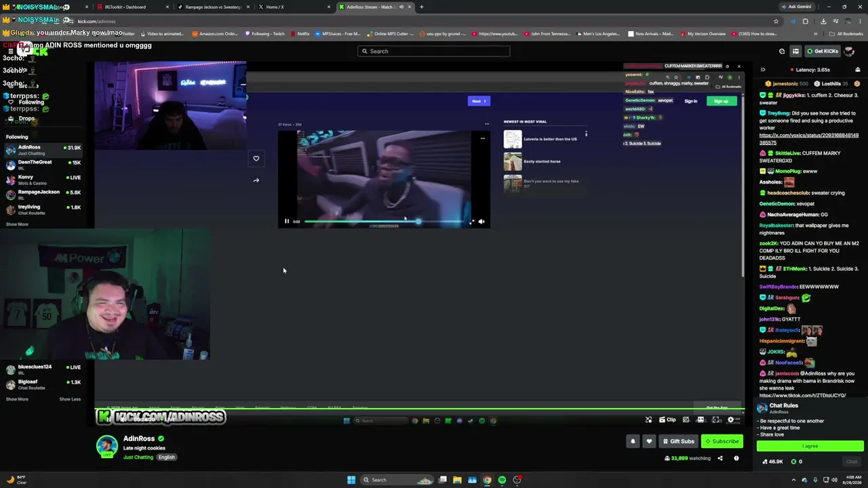Toggle the player's multi-view icon left of Clip
This screenshot has height=488, width=868.
tap(649, 420)
